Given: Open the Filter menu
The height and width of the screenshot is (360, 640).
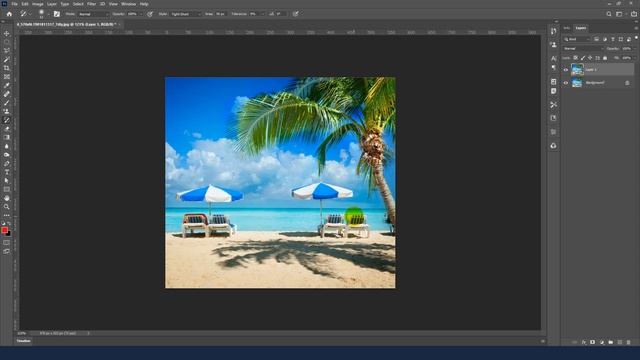Looking at the screenshot, I should pos(91,4).
